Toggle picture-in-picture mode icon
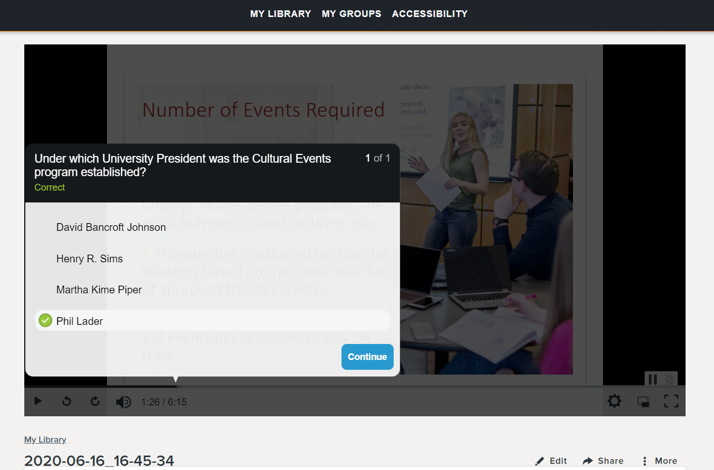Image resolution: width=714 pixels, height=470 pixels. [643, 401]
